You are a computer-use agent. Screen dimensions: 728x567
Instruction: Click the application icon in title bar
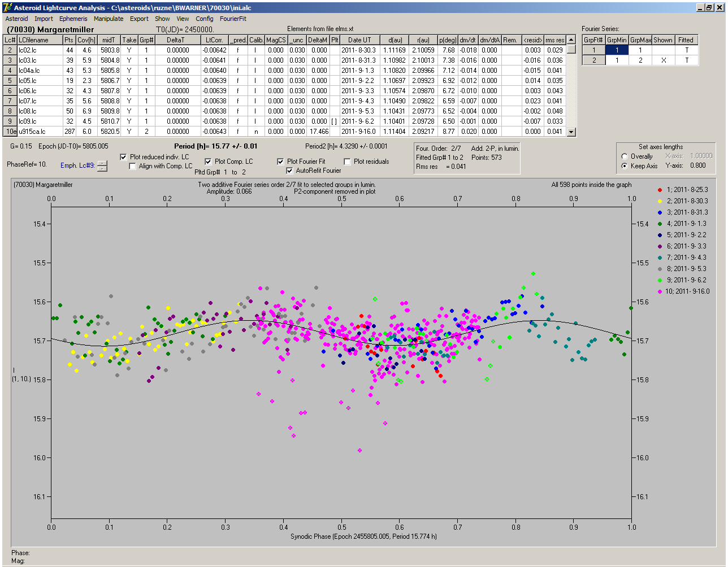(7, 7)
